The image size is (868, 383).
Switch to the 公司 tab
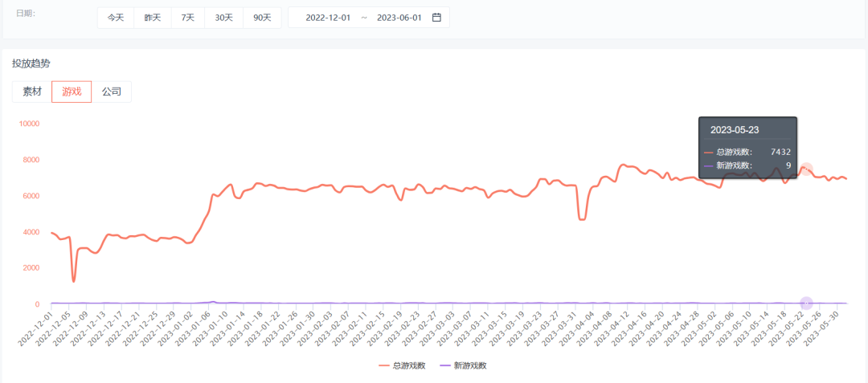click(x=111, y=92)
